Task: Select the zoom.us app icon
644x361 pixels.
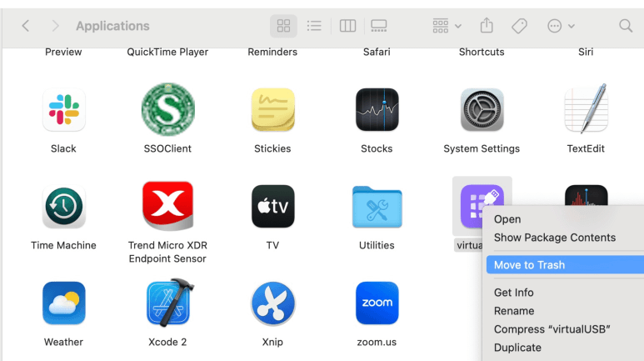Action: coord(377,303)
